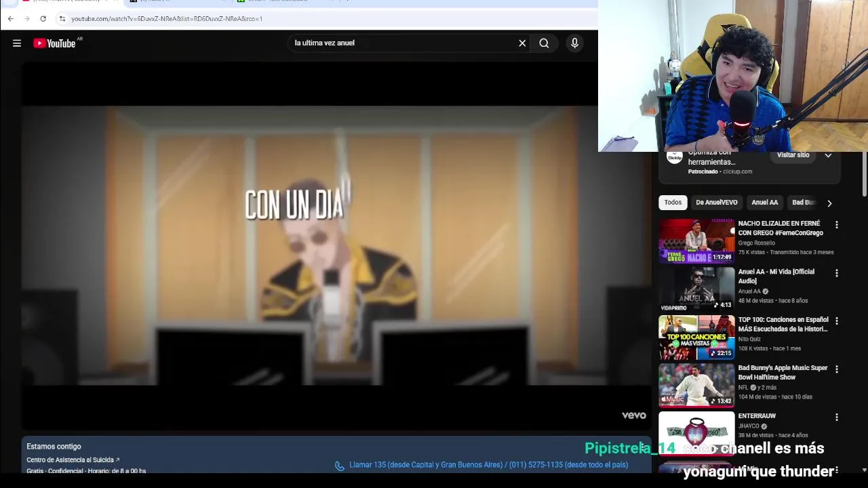868x488 pixels.
Task: Open the Nacho Elizalde en Ferné video thumbnail
Action: click(x=696, y=241)
